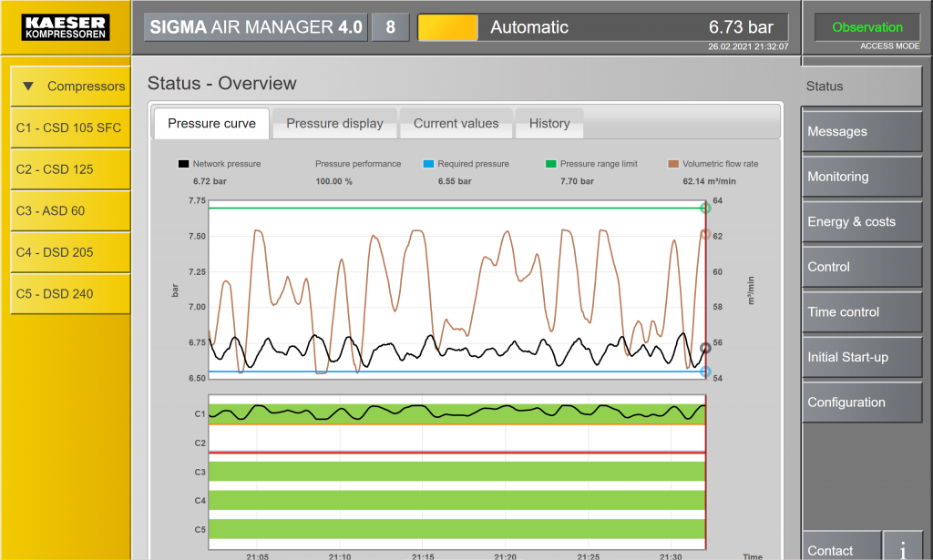
Task: Click the green circle marker on pressure limit line
Action: 705,209
